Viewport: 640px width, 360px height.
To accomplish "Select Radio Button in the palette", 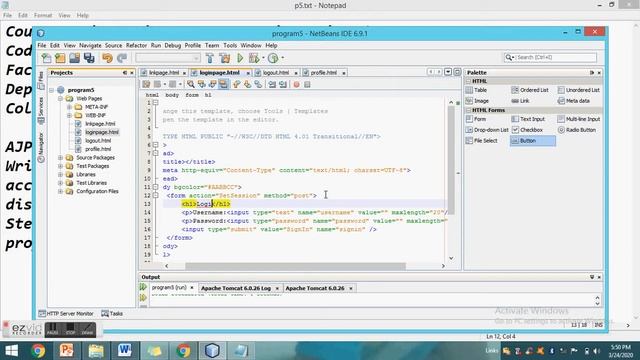I will click(x=577, y=130).
